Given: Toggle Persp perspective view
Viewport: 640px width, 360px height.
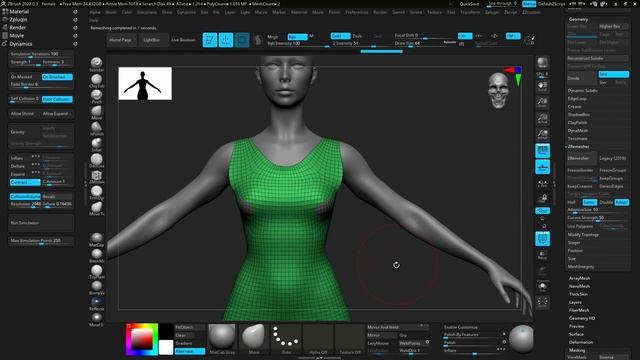Looking at the screenshot, I should 542,151.
